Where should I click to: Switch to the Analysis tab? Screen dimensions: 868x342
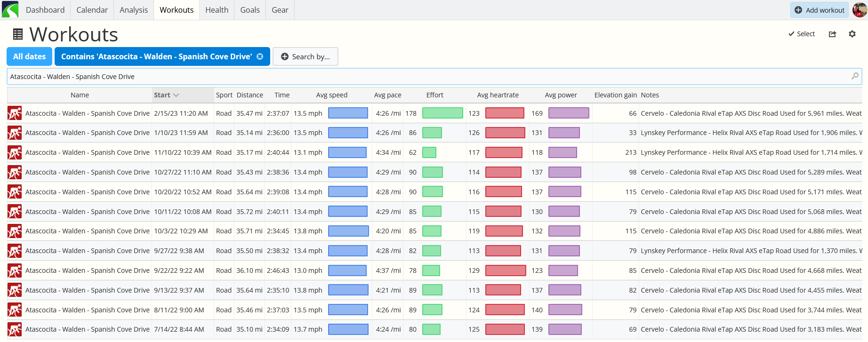click(134, 10)
